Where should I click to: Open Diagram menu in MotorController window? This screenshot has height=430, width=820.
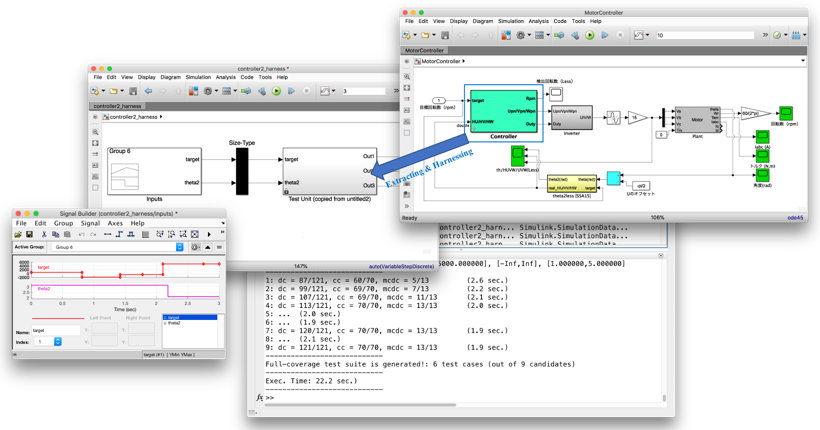click(483, 21)
